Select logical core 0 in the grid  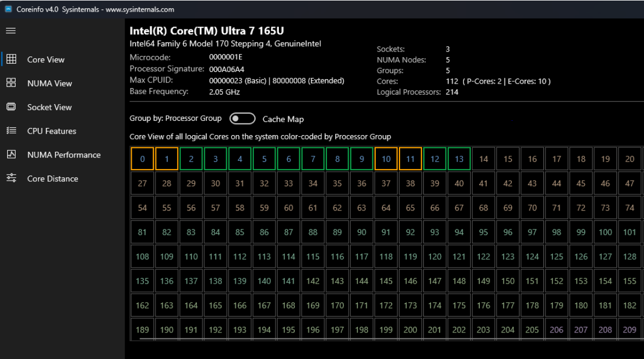pyautogui.click(x=142, y=158)
